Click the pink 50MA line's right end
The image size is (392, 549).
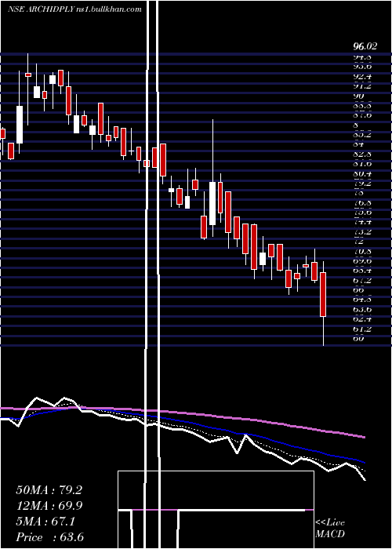click(364, 437)
